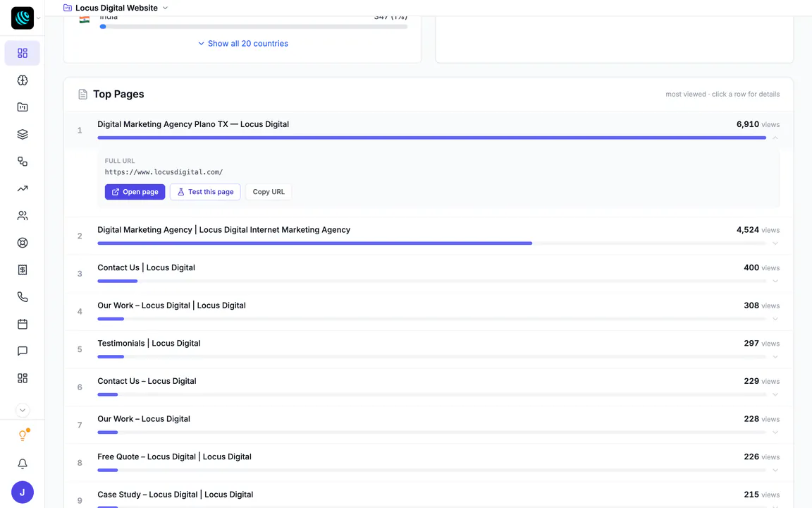Open the Locus Digital Website project dropdown

pyautogui.click(x=116, y=8)
